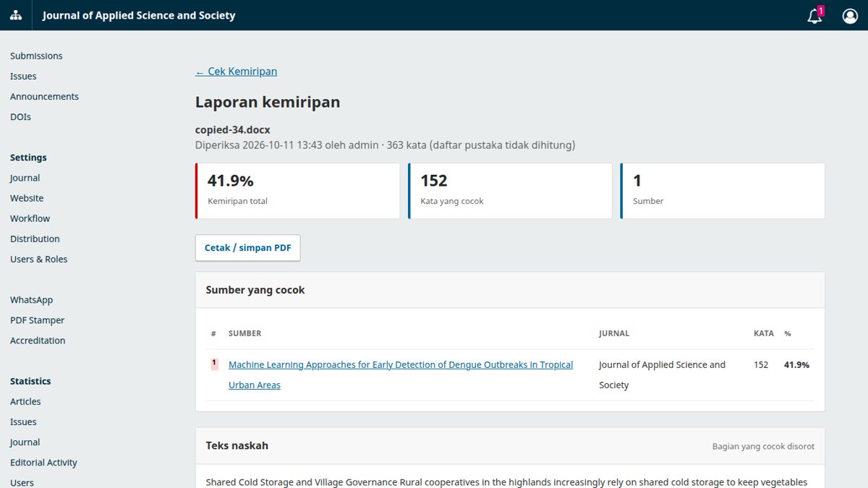
Task: Open Journal under Statistics
Action: pyautogui.click(x=25, y=442)
